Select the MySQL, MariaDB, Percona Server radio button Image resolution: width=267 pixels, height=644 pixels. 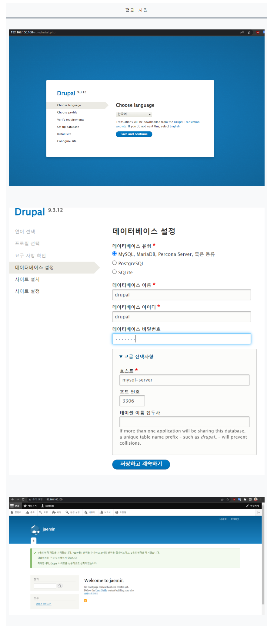[x=115, y=254]
